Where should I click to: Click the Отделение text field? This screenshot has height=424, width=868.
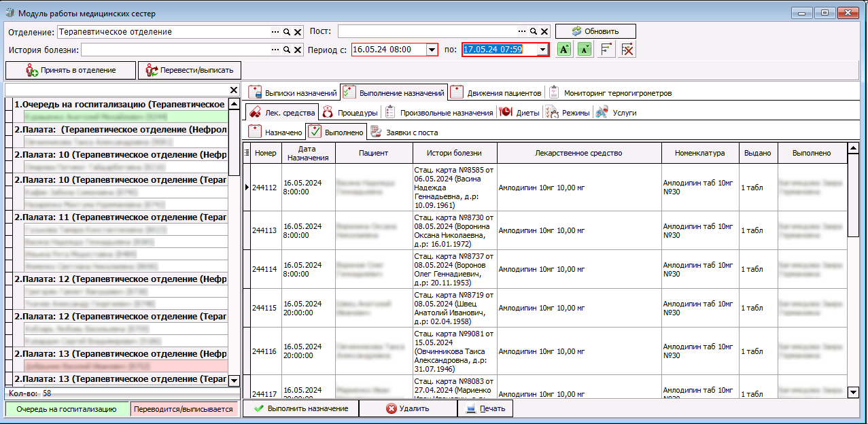(163, 32)
